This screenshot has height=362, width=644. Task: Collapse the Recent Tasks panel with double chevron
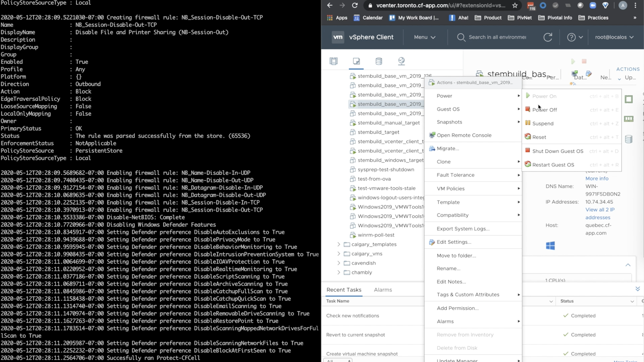pos(638,289)
